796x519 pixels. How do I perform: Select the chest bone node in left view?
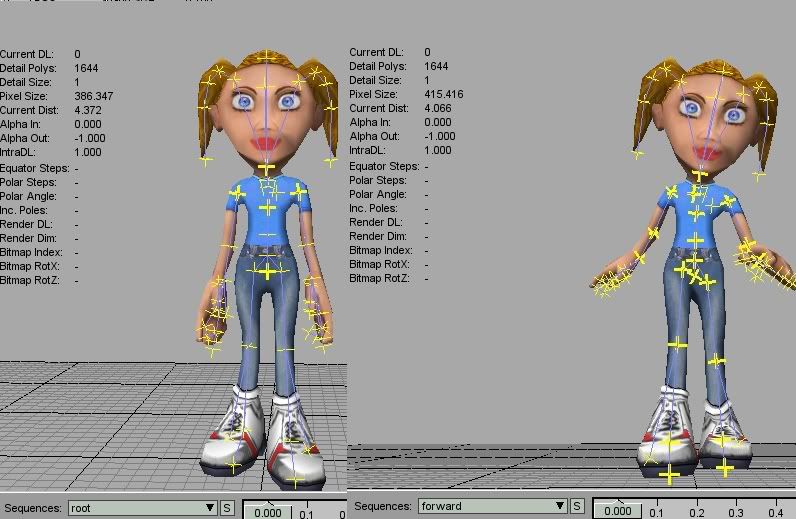coord(267,208)
